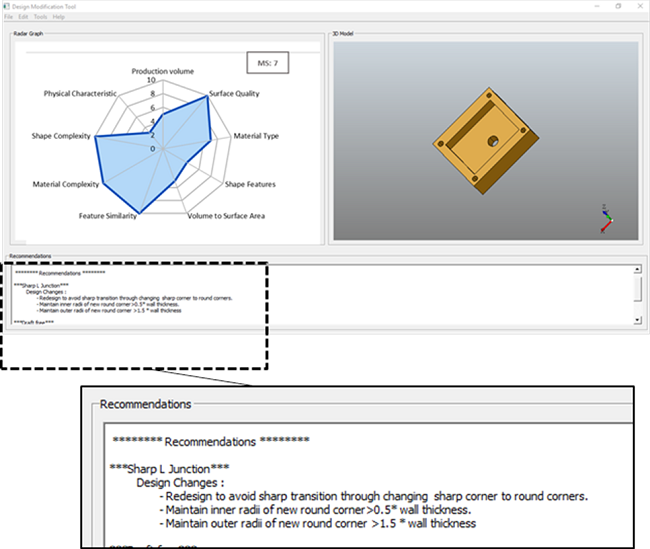Click the Design Modification Tool app icon
This screenshot has height=549, width=650.
pos(6,6)
